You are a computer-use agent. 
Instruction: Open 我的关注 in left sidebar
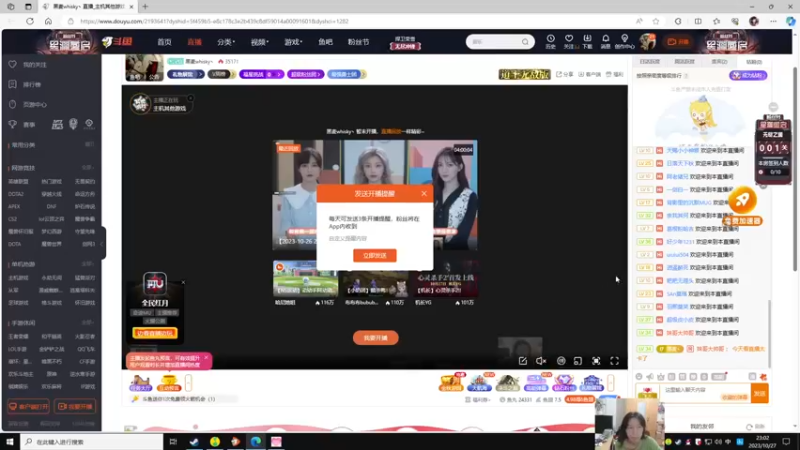tap(35, 65)
